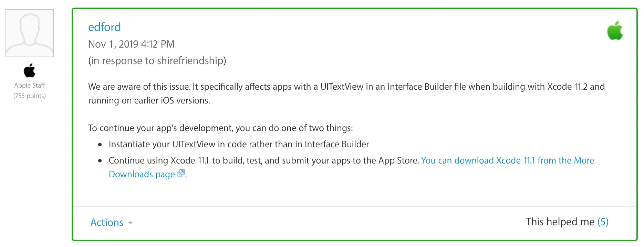Click the (5) helped count
This screenshot has width=644, height=247.
point(603,222)
